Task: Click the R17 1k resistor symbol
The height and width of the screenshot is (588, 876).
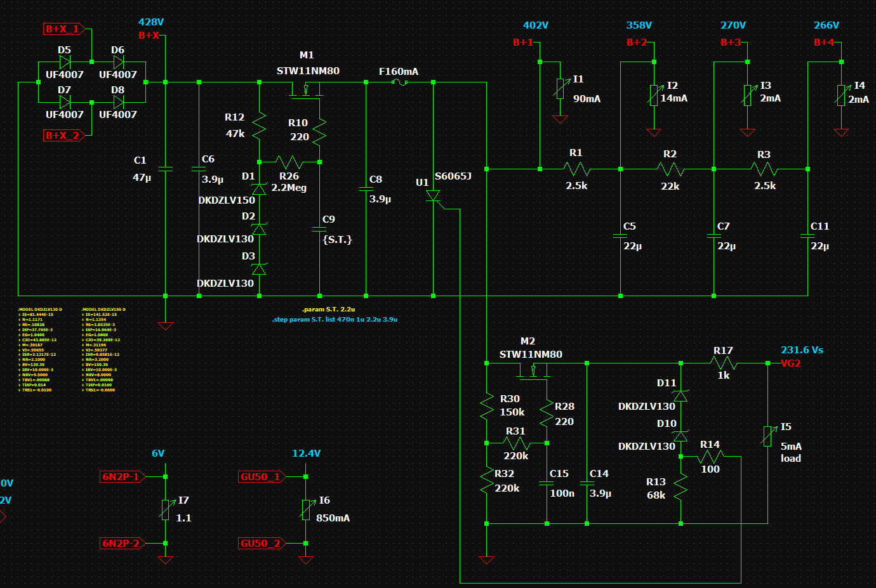Action: point(723,363)
